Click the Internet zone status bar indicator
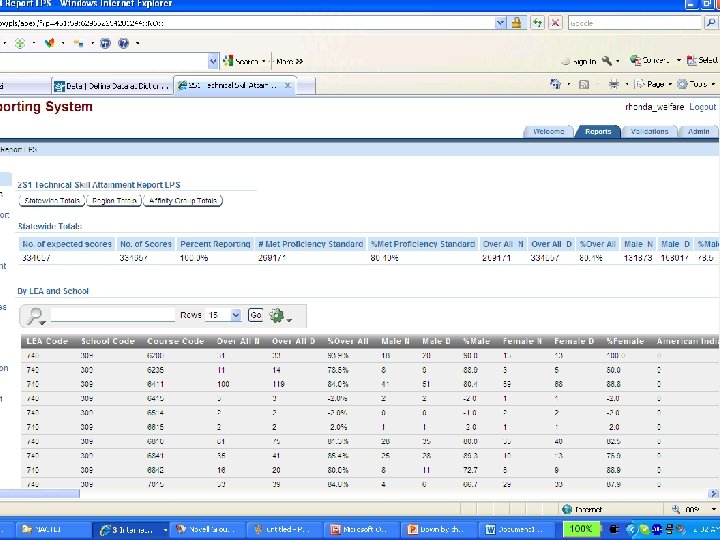 [582, 509]
